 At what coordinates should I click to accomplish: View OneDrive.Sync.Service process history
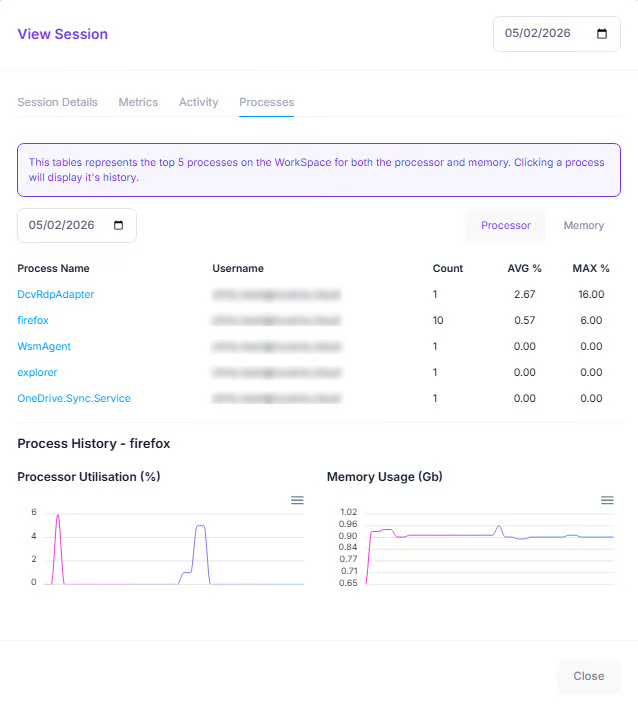[74, 398]
